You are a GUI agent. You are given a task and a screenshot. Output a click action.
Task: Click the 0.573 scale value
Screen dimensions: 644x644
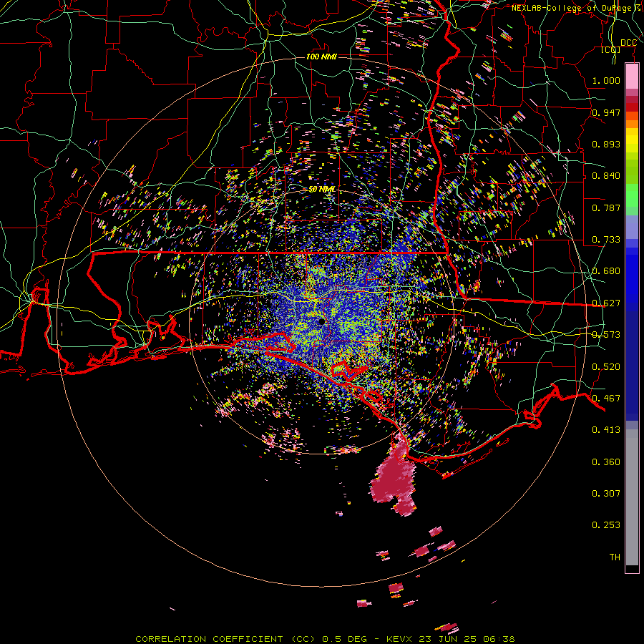pyautogui.click(x=606, y=335)
